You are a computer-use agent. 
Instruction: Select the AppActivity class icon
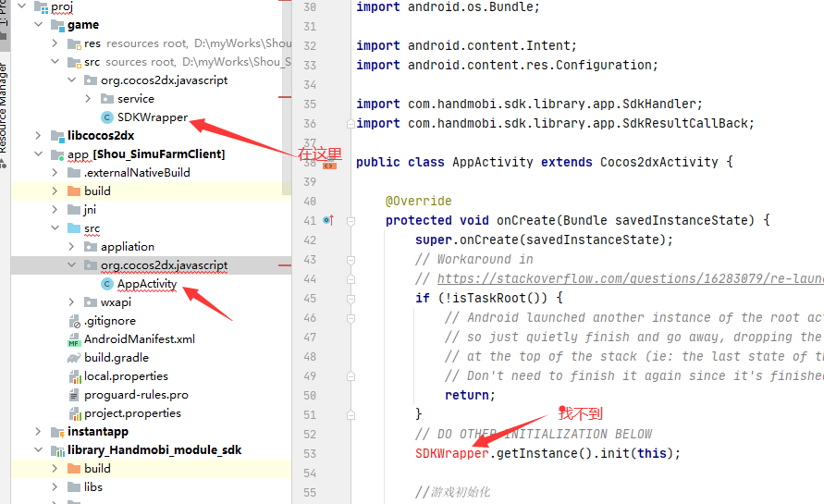(107, 284)
